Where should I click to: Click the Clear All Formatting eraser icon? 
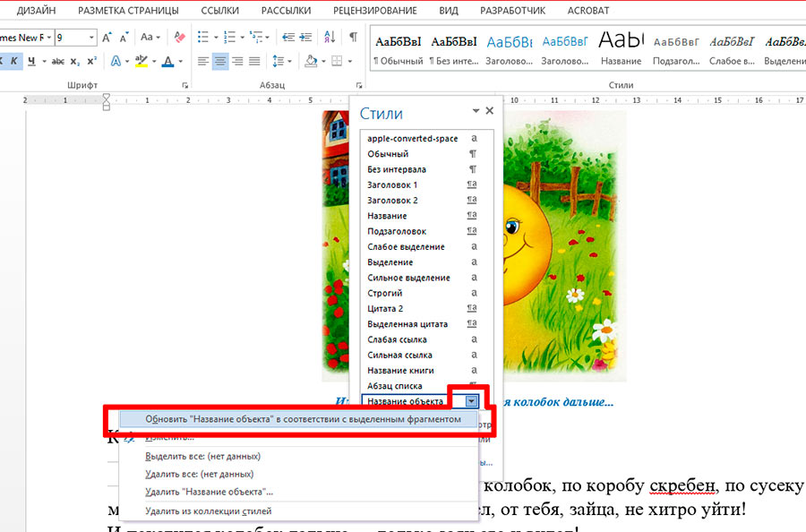click(179, 38)
